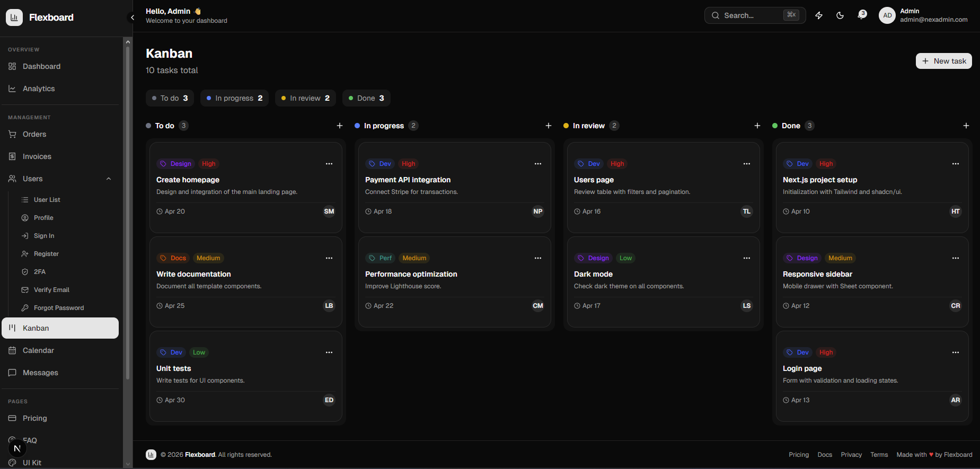This screenshot has width=980, height=469.
Task: Click HT assignee avatar on Next.js setup card
Action: coord(956,211)
